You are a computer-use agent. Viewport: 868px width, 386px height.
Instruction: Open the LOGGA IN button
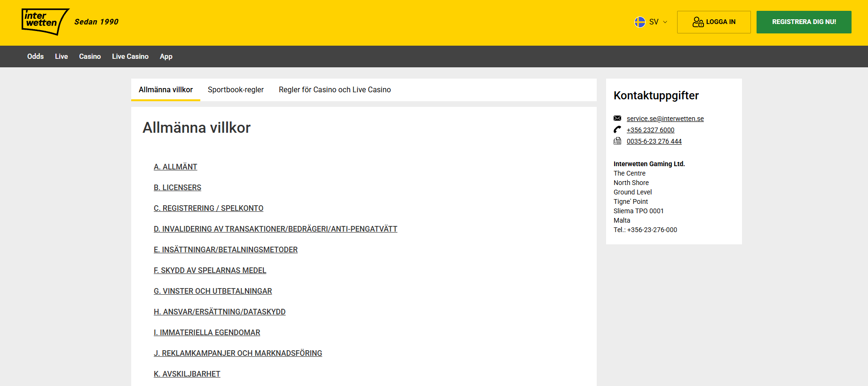pos(714,22)
